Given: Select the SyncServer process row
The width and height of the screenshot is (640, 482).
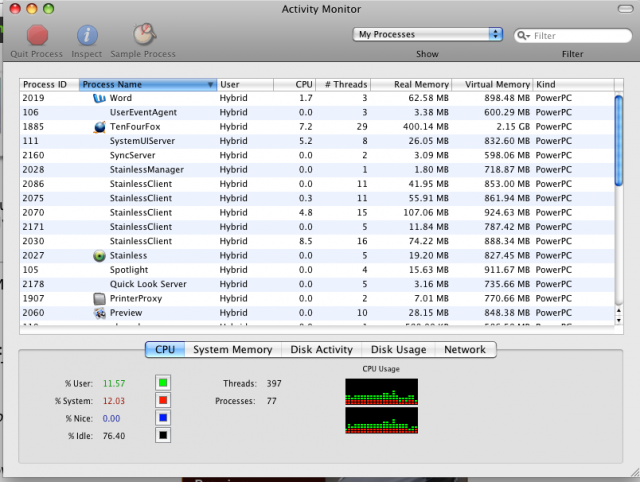Looking at the screenshot, I should coord(317,155).
